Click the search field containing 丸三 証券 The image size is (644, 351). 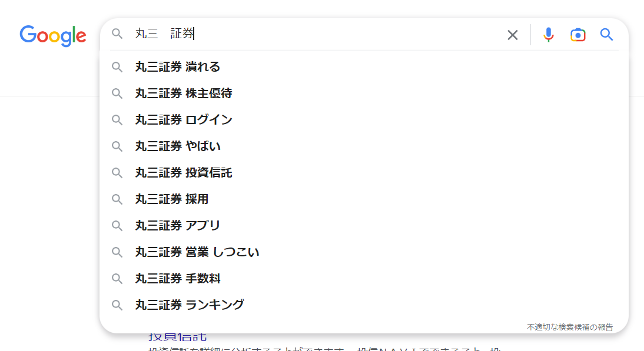point(316,34)
